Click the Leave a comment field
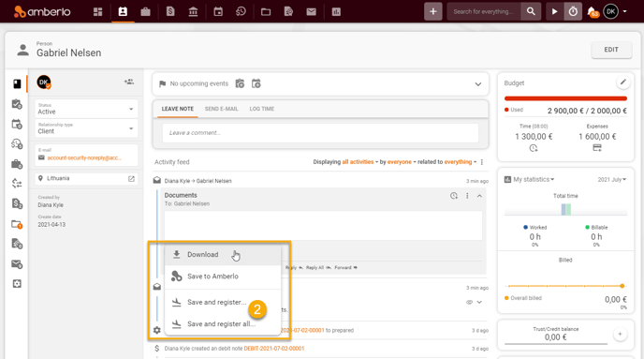644x359 pixels. click(x=320, y=133)
